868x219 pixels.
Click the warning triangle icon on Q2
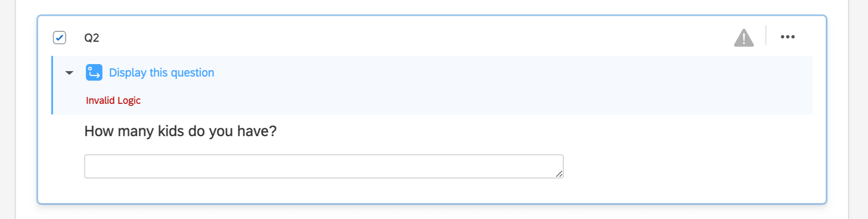743,38
